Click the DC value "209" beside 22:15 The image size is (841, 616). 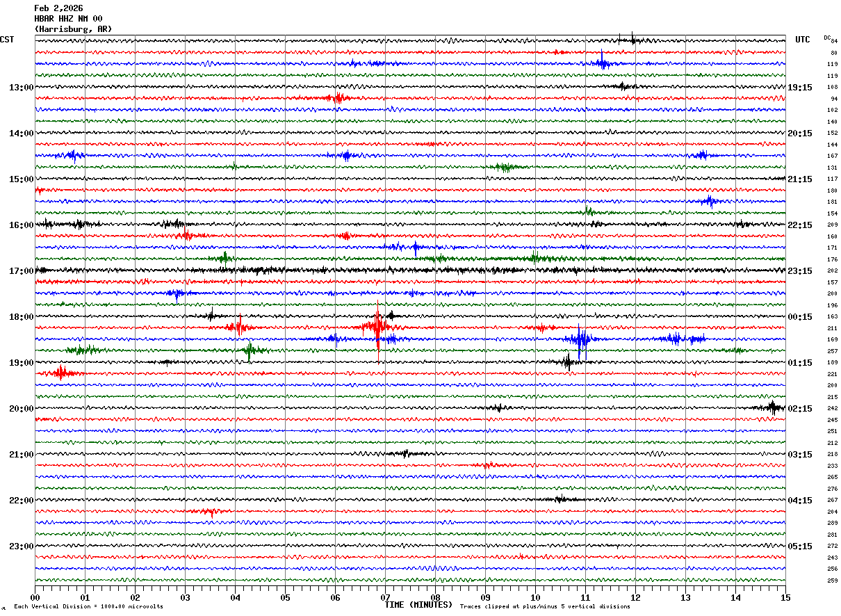tap(832, 225)
